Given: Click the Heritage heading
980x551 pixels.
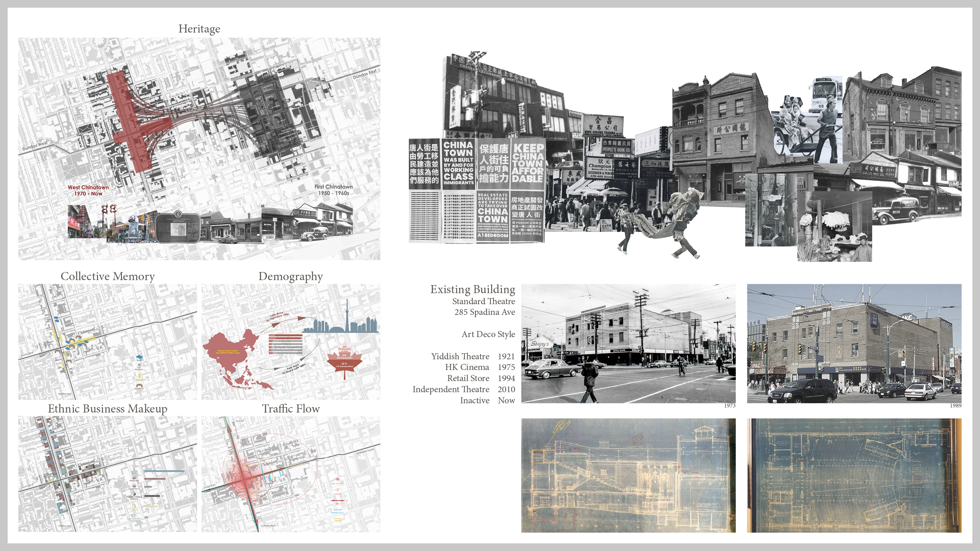Looking at the screenshot, I should click(199, 29).
